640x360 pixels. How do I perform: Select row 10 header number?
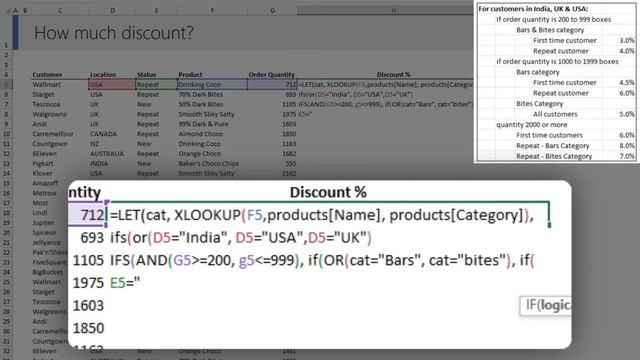pyautogui.click(x=6, y=134)
